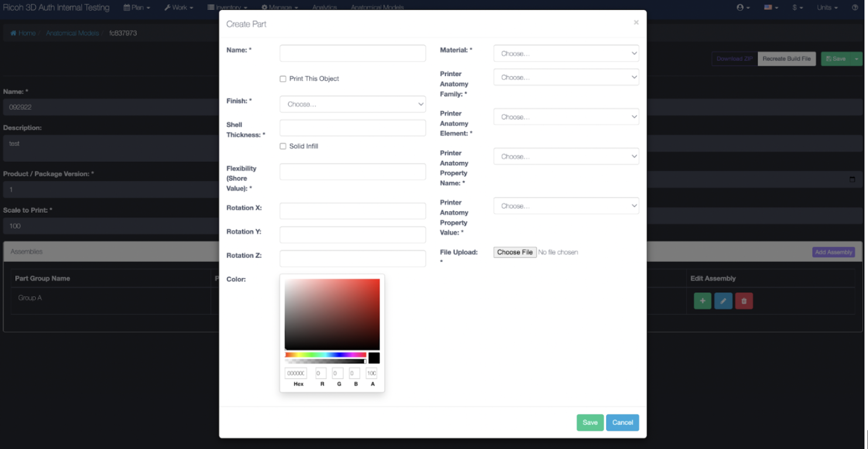Click the rainbow hue slider in color picker

326,355
